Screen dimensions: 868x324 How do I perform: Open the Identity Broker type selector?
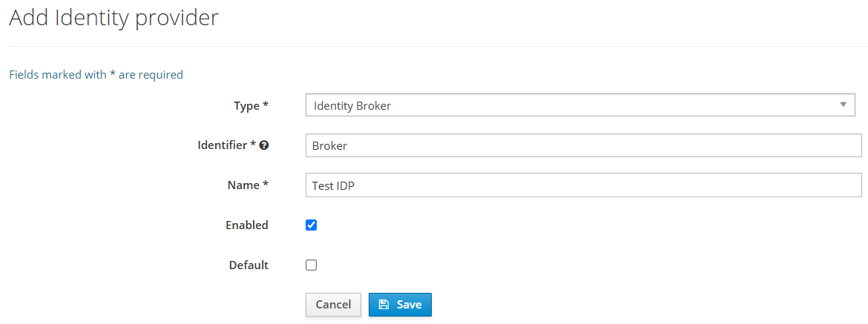pyautogui.click(x=579, y=105)
